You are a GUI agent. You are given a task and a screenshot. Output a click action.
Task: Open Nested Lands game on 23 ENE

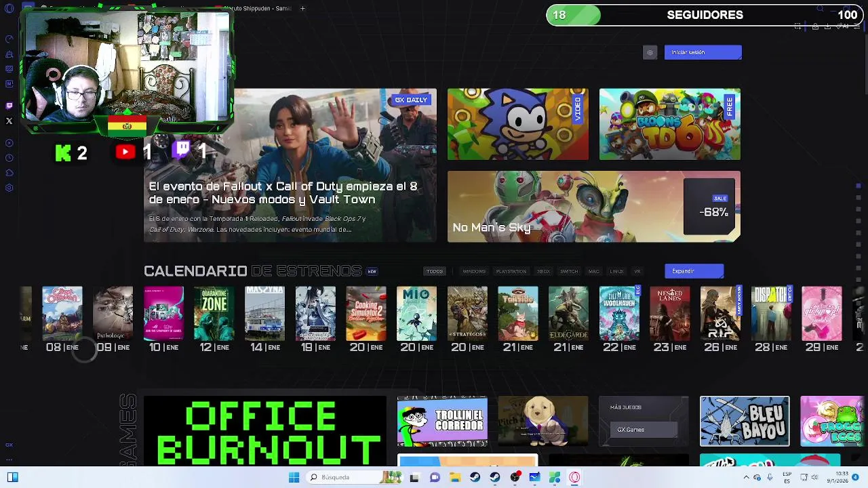(670, 314)
